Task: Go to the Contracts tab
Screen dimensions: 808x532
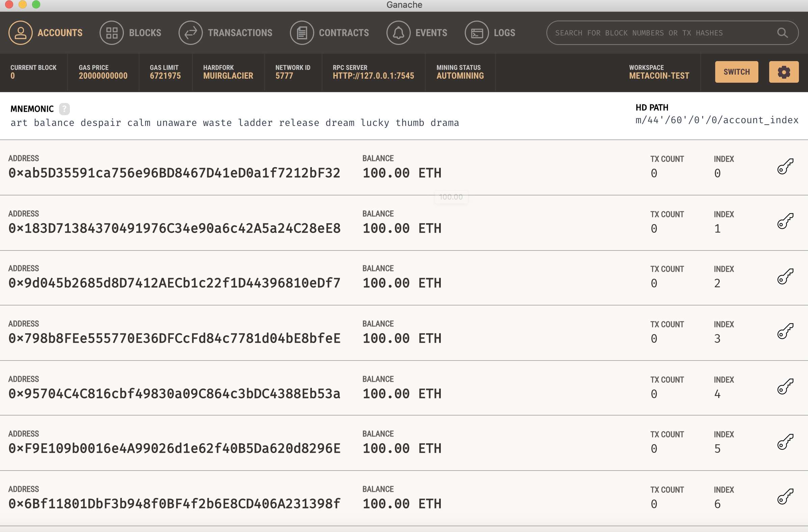Action: 329,33
